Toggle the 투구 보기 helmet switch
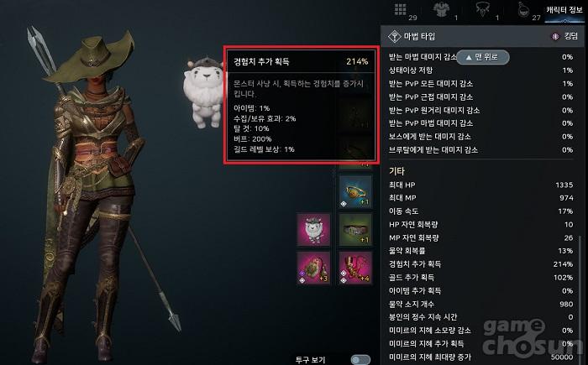The image size is (588, 365). click(x=360, y=360)
